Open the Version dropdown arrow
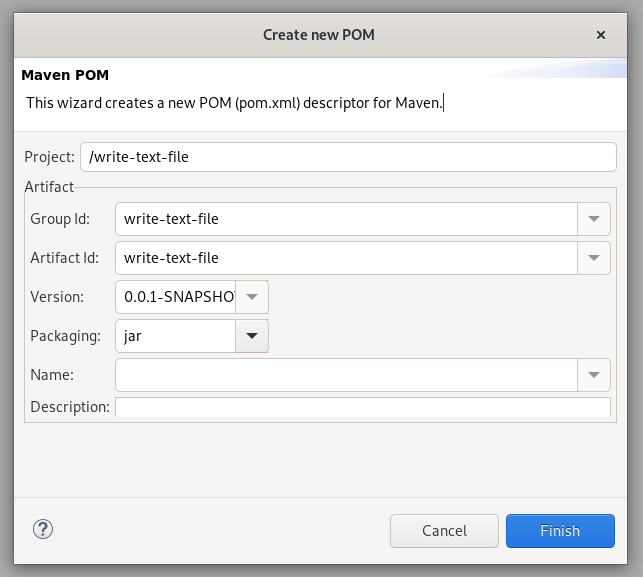This screenshot has height=577, width=643. (x=252, y=297)
